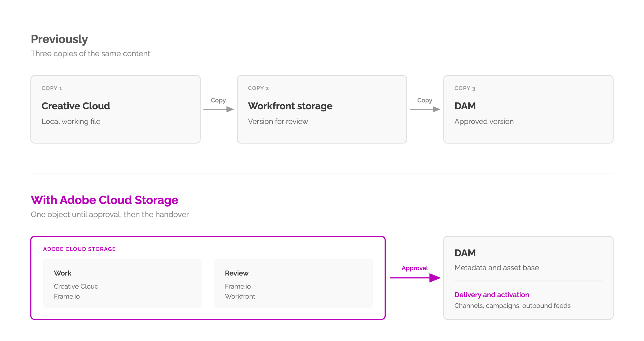Image resolution: width=644 pixels, height=341 pixels.
Task: Click the "Delivery and activation" heading
Action: click(492, 295)
